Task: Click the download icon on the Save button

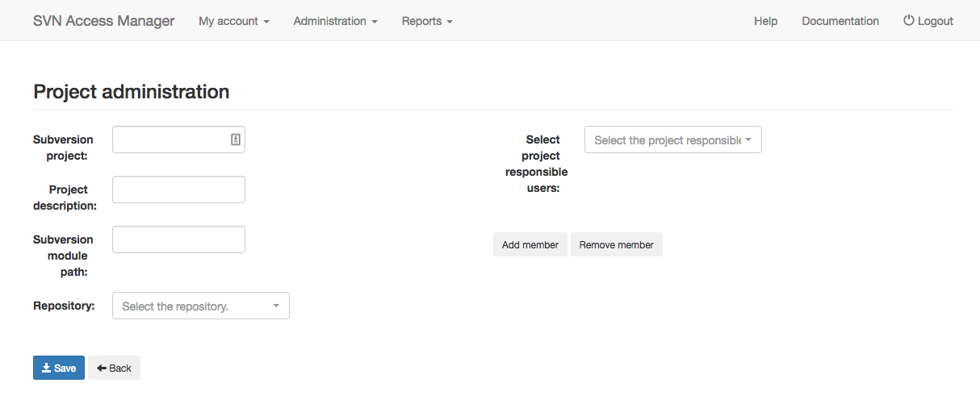Action: click(x=46, y=368)
